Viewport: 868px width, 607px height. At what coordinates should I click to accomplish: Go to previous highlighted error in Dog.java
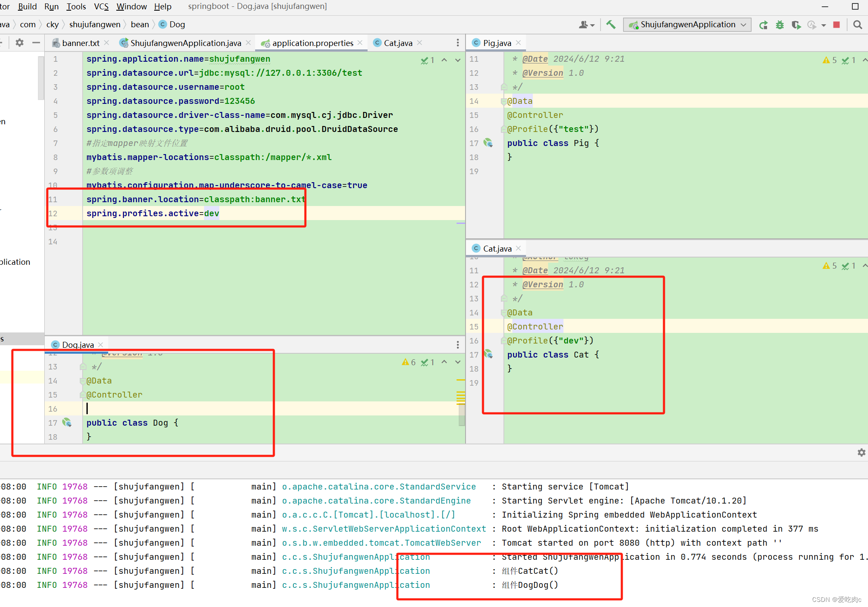point(444,362)
